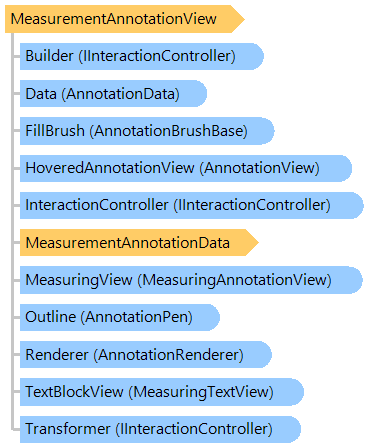Open the Renderer (AnnotationRenderer) property

click(146, 355)
